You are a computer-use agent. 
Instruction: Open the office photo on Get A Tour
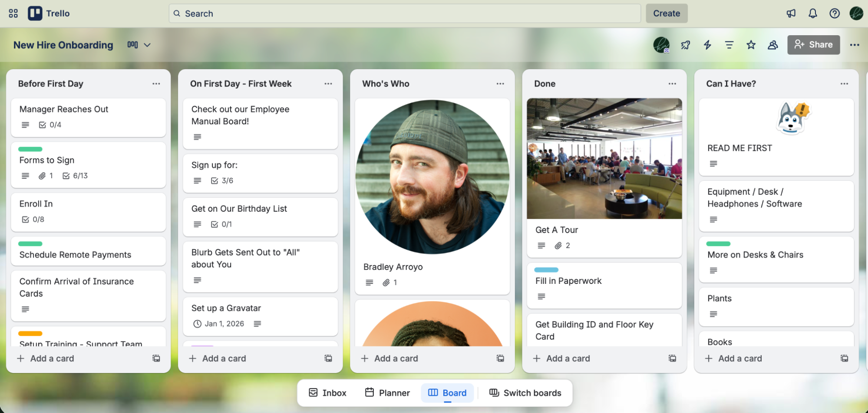pos(604,159)
